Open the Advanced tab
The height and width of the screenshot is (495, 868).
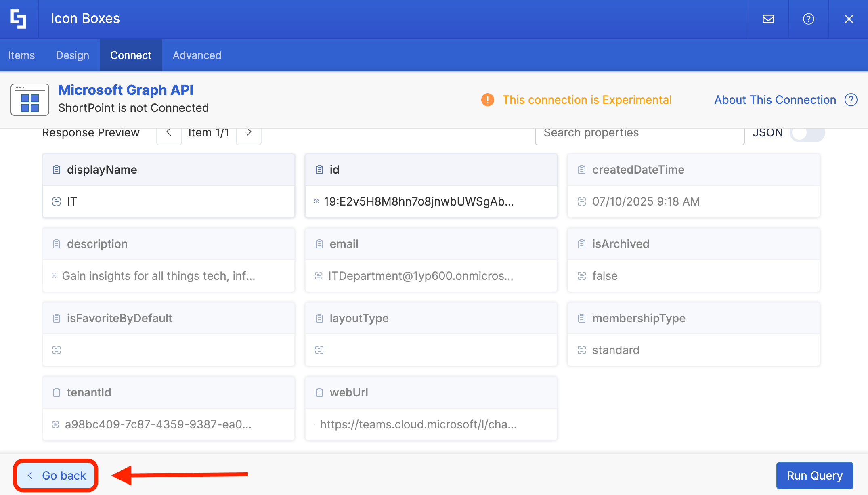(197, 55)
